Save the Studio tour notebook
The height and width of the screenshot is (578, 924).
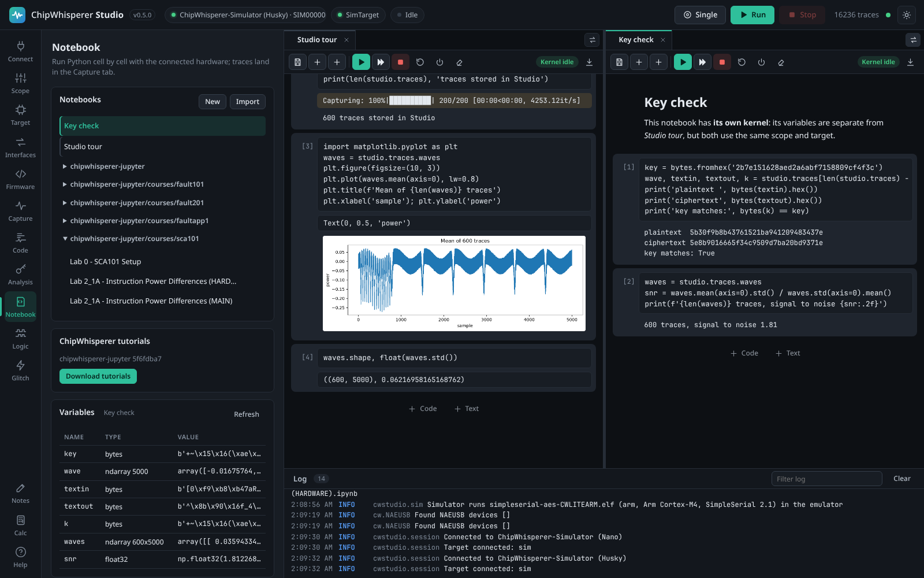click(x=297, y=62)
